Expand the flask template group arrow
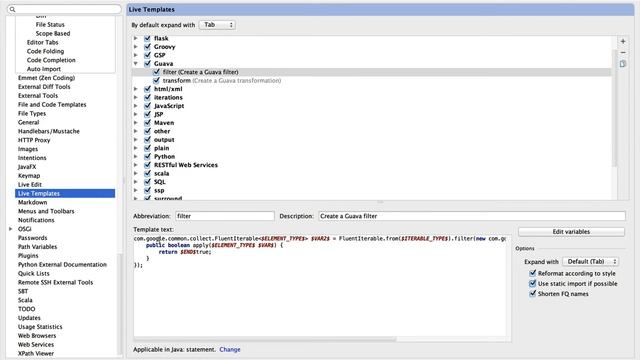The width and height of the screenshot is (640, 360). click(136, 38)
